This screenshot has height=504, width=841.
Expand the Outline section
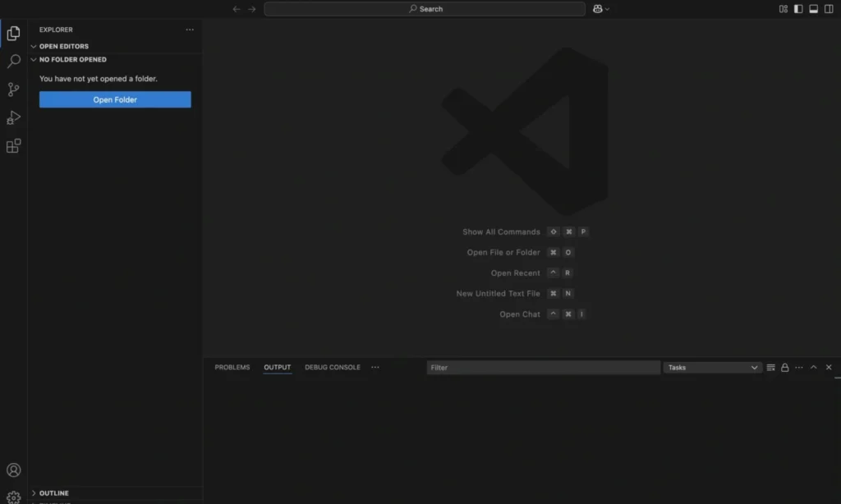coord(115,493)
